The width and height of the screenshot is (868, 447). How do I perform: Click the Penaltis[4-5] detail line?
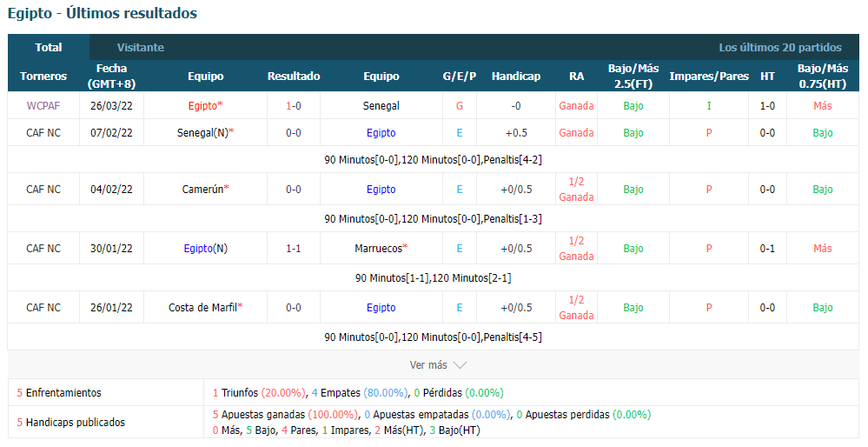[x=433, y=337]
